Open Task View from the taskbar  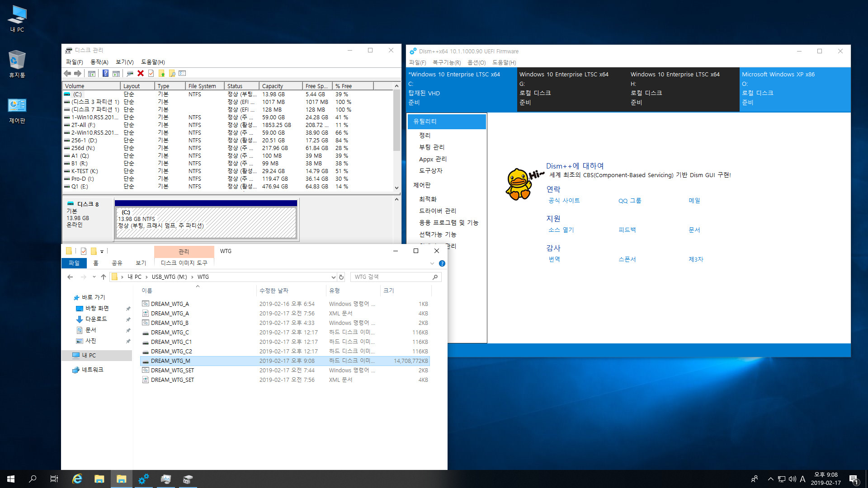[x=54, y=479]
